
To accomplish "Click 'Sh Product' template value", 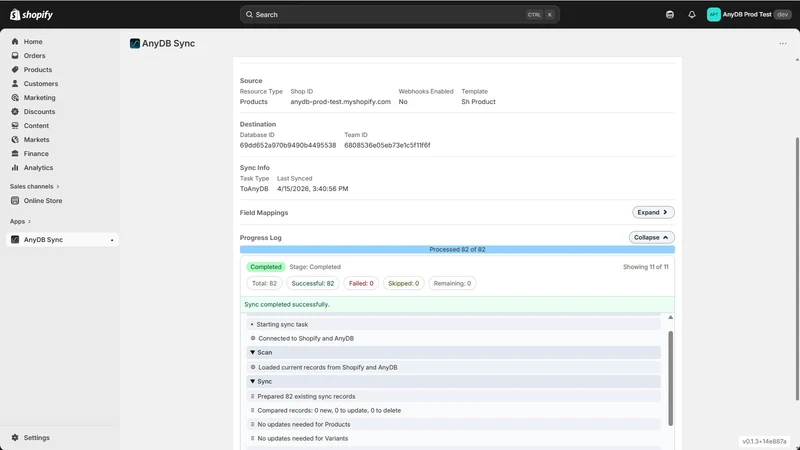I will click(x=478, y=102).
